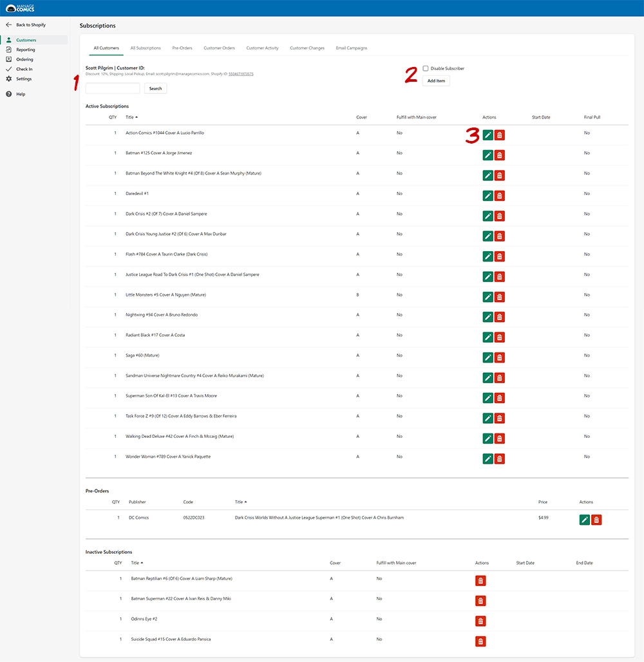Click the $4.99 pre-order price
The height and width of the screenshot is (662, 644).
coord(544,518)
